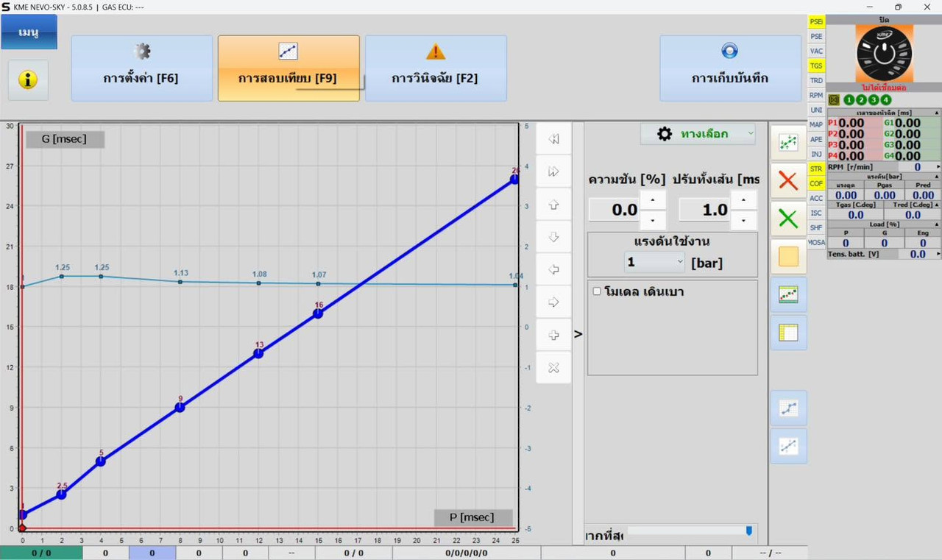Enable the โมเดล เดินเบา checkbox
The width and height of the screenshot is (942, 560).
(x=597, y=291)
